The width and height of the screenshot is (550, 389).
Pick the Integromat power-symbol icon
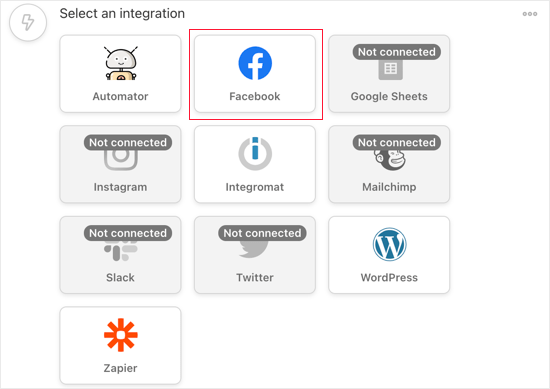[255, 154]
